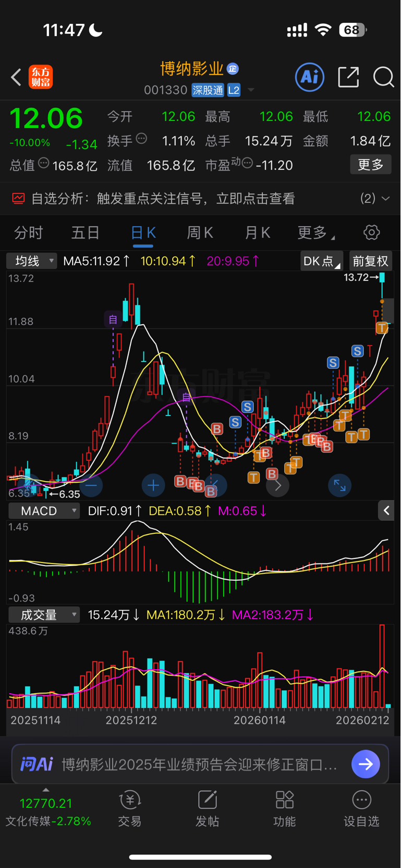This screenshot has width=401, height=868.
Task: Tap the date label 20260114
Action: (260, 720)
